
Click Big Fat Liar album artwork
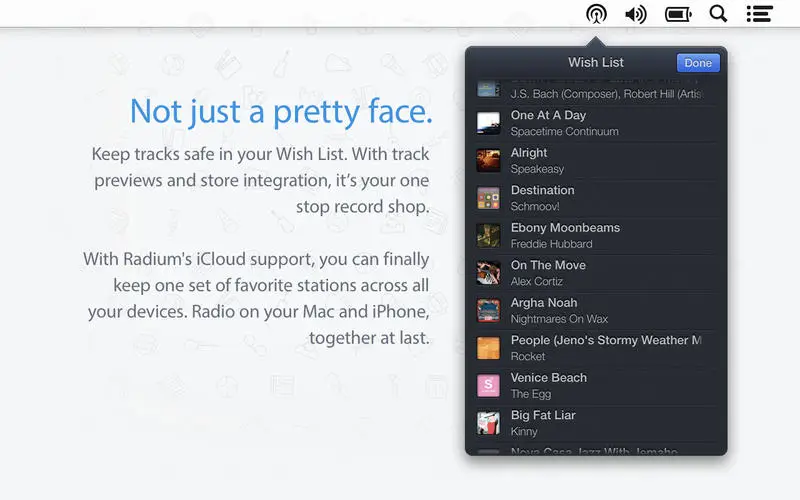488,423
